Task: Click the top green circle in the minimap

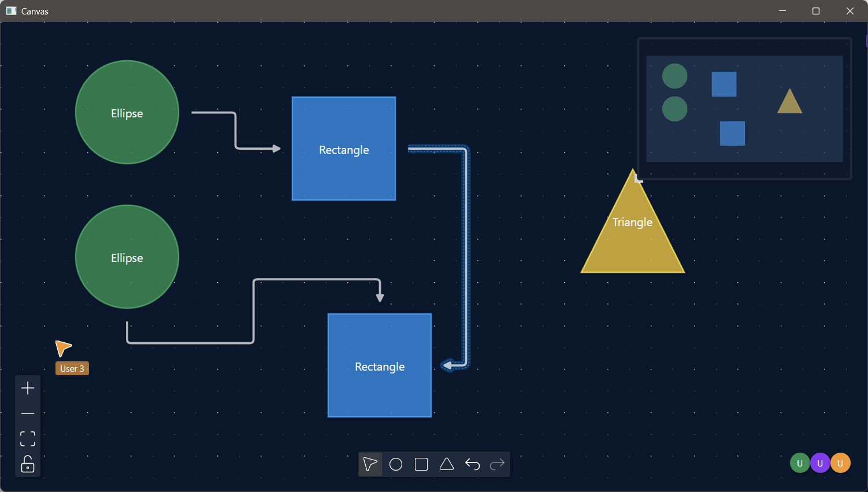Action: pyautogui.click(x=674, y=76)
